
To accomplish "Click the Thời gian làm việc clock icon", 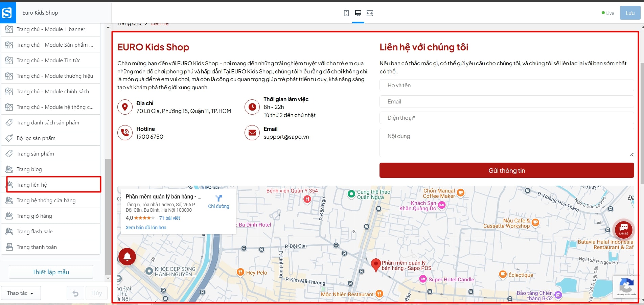I will click(252, 107).
